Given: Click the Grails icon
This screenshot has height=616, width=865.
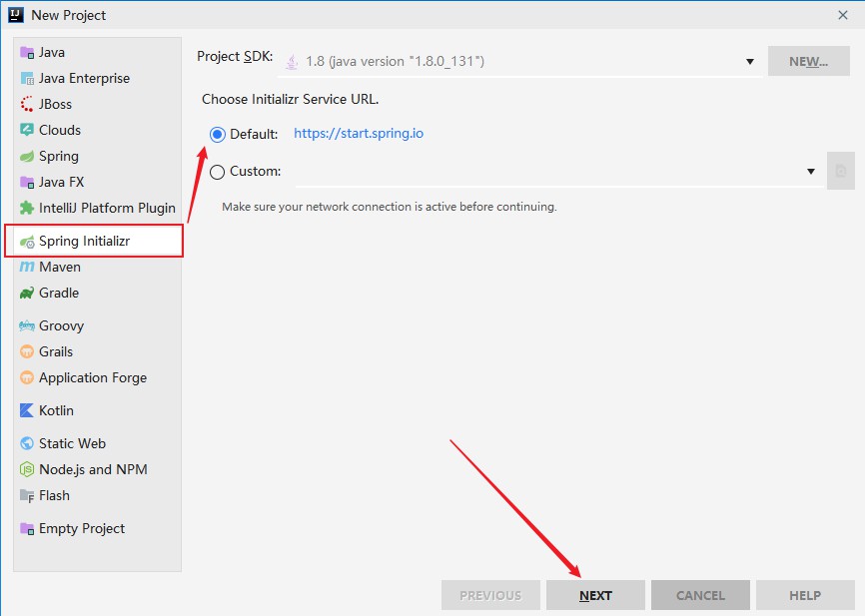Looking at the screenshot, I should (27, 351).
